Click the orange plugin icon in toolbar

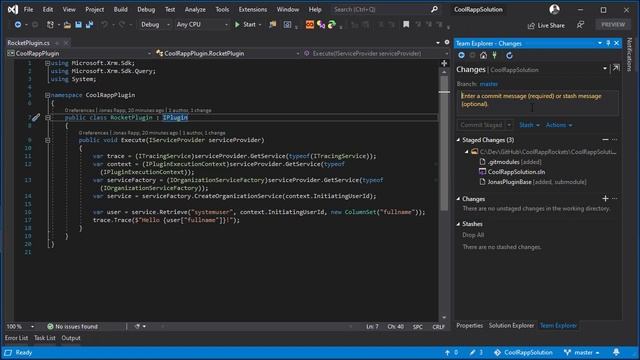pos(310,25)
